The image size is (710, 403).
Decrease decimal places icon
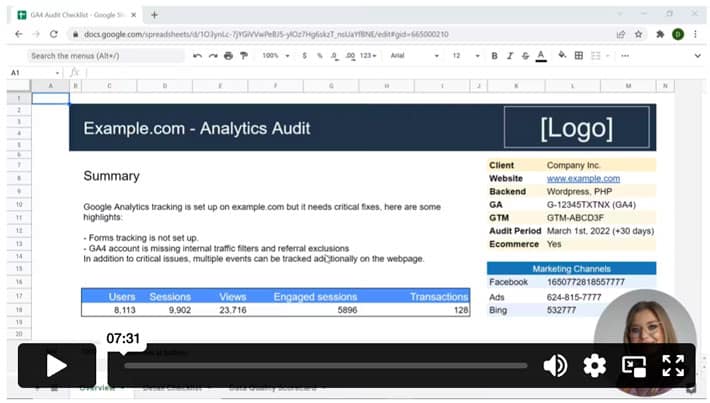[334, 56]
